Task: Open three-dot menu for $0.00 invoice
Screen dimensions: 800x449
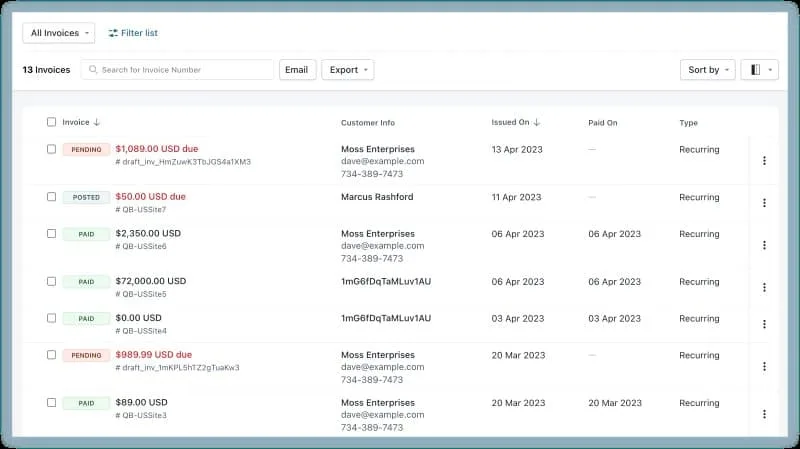Action: coord(764,324)
